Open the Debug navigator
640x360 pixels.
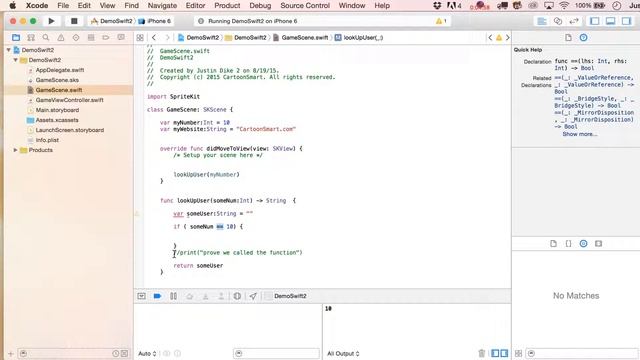click(91, 38)
